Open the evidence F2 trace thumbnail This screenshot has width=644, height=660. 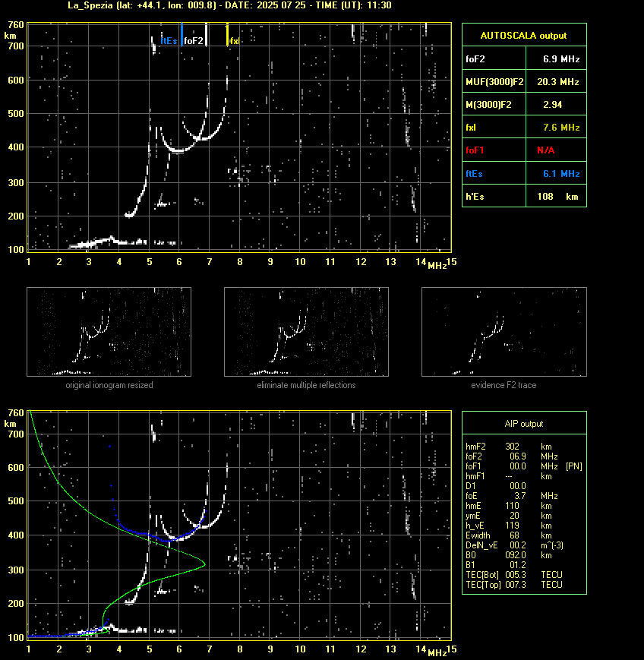coord(504,332)
